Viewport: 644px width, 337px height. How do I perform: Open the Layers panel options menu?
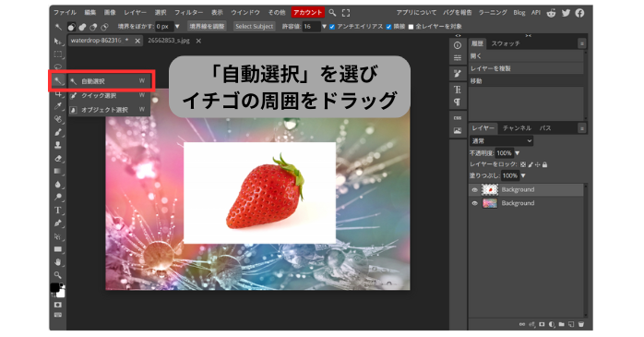tap(581, 128)
